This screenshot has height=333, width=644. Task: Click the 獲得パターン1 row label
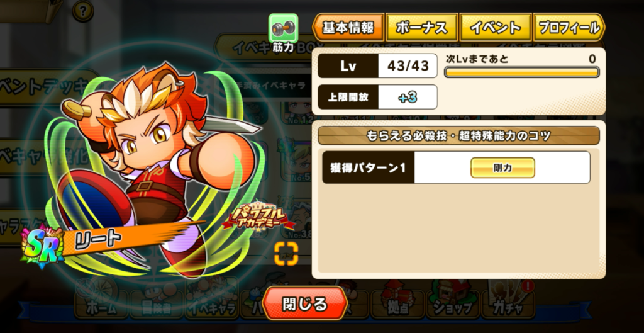369,167
